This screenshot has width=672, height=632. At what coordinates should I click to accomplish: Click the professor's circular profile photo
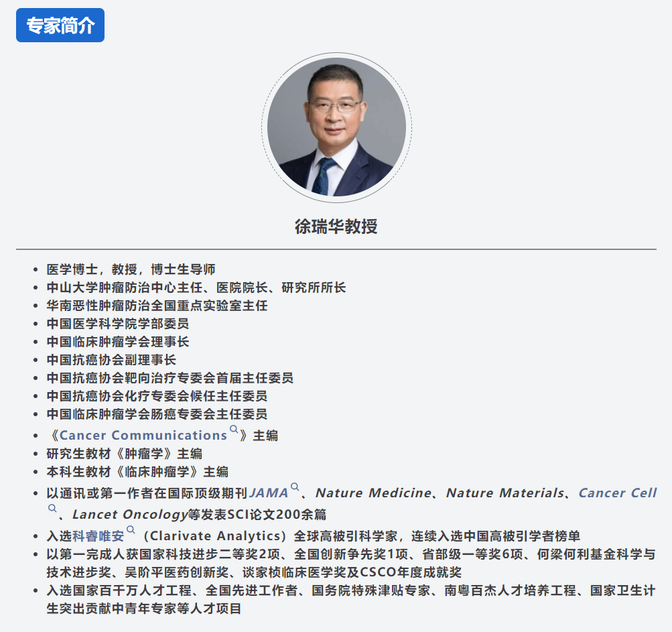[336, 126]
